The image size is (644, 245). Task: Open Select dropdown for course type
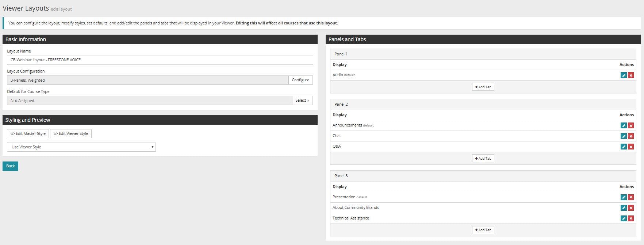(x=302, y=100)
